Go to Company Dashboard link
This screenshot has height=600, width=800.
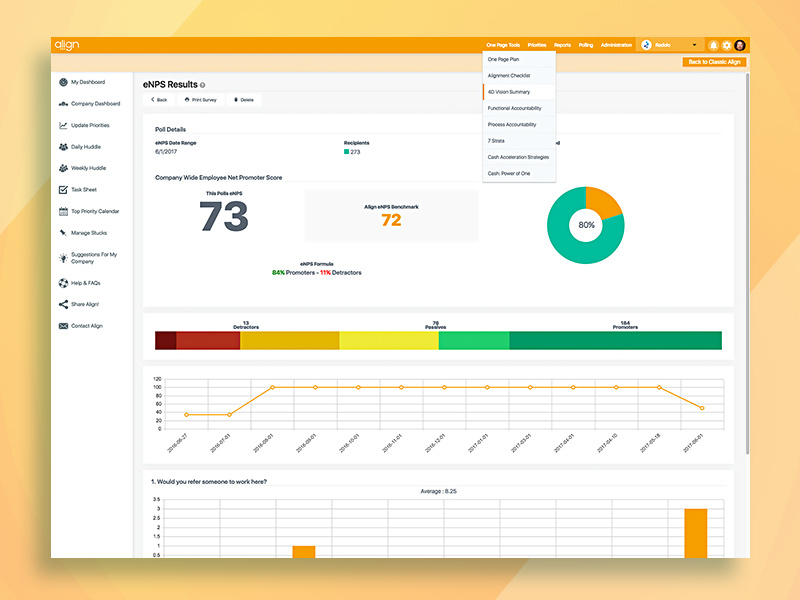pos(95,104)
